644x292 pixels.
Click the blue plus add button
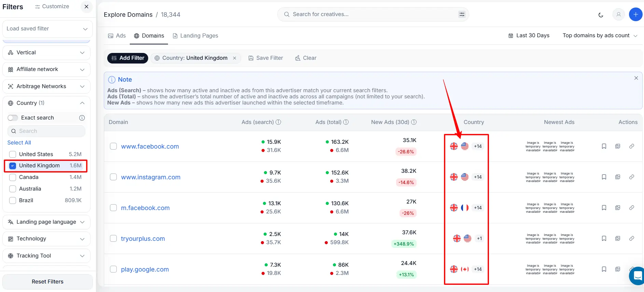click(635, 14)
